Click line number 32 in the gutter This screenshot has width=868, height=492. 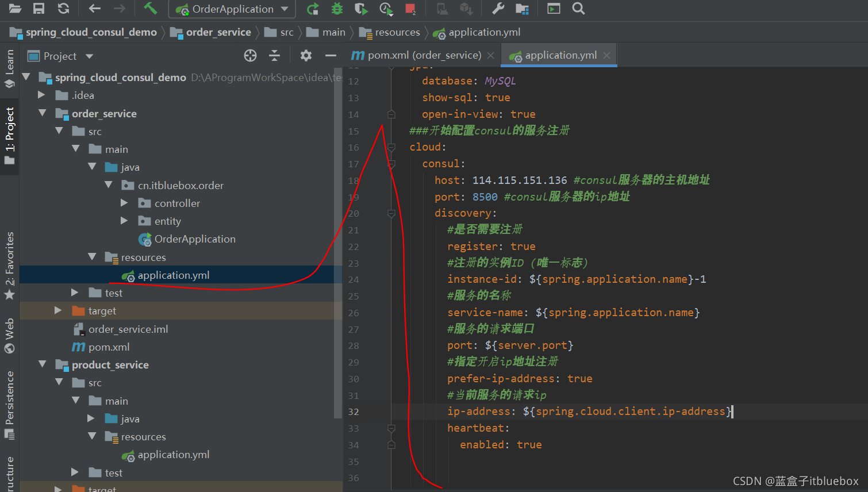click(x=354, y=412)
